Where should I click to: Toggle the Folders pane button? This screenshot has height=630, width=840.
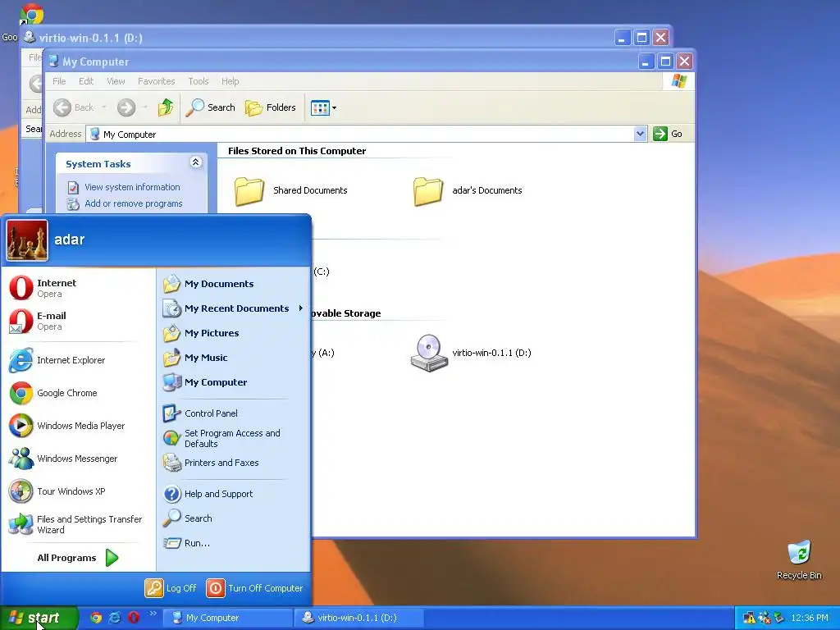point(271,107)
